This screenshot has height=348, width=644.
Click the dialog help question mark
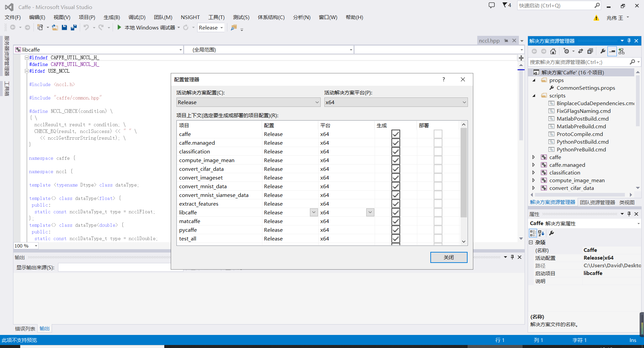point(443,79)
